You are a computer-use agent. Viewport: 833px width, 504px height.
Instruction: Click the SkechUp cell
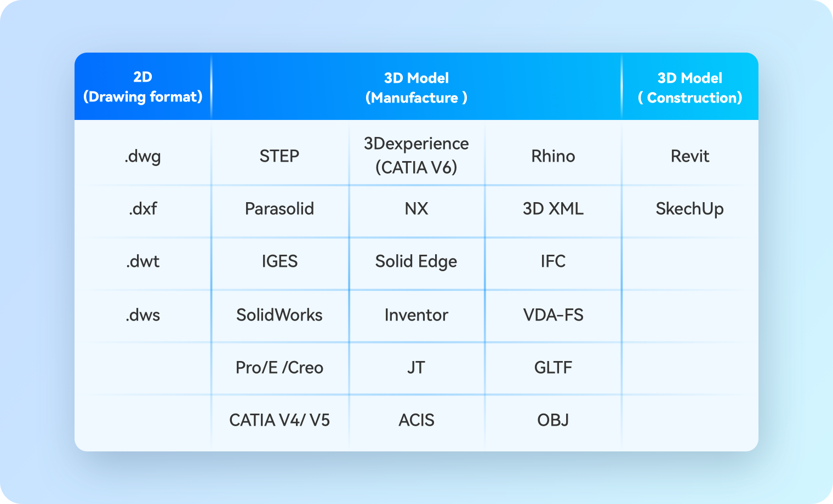(x=690, y=209)
